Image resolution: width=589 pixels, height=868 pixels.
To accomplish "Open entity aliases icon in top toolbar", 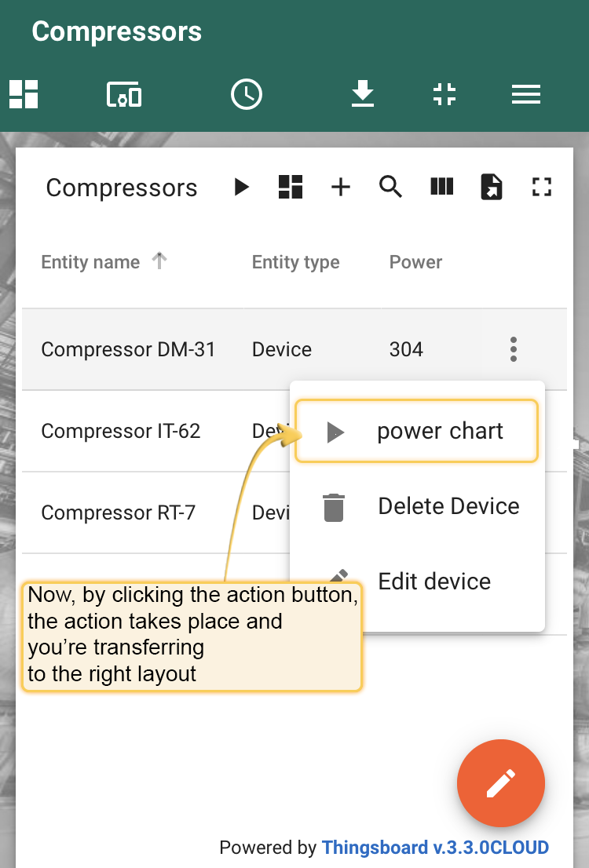I will tap(124, 94).
